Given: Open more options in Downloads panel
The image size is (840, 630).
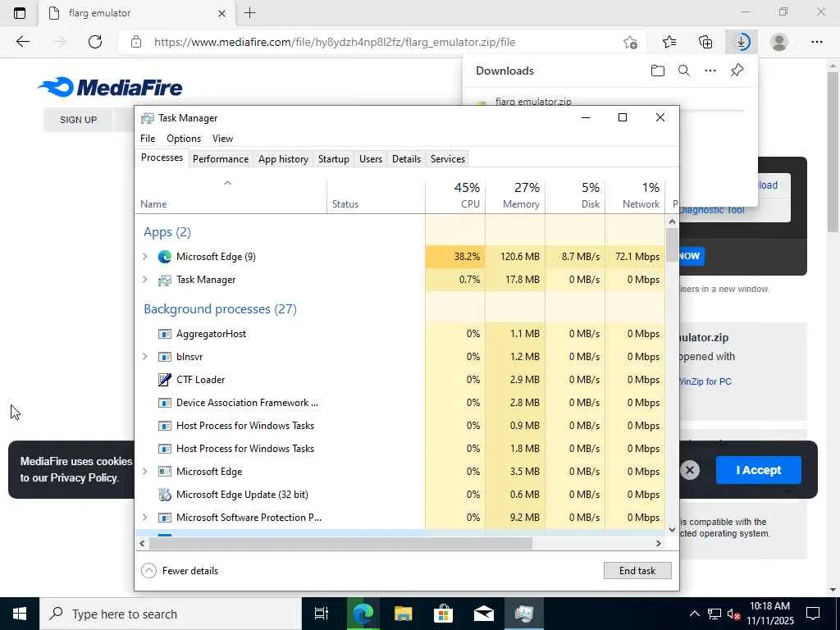Looking at the screenshot, I should click(710, 71).
